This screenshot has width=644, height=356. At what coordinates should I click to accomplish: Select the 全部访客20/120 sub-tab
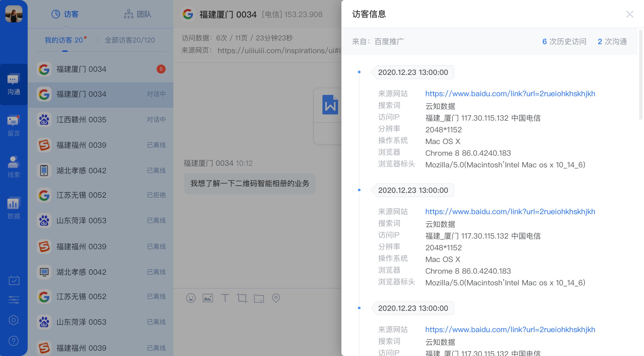[x=130, y=40]
